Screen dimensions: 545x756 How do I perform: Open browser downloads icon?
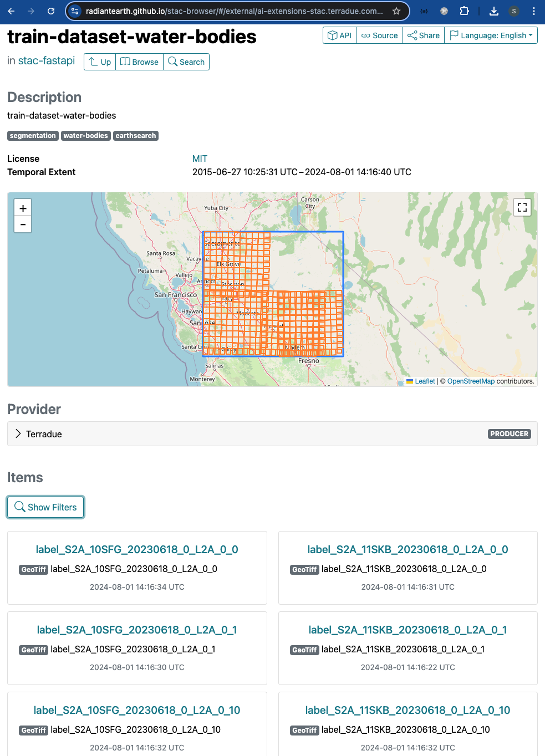[494, 11]
